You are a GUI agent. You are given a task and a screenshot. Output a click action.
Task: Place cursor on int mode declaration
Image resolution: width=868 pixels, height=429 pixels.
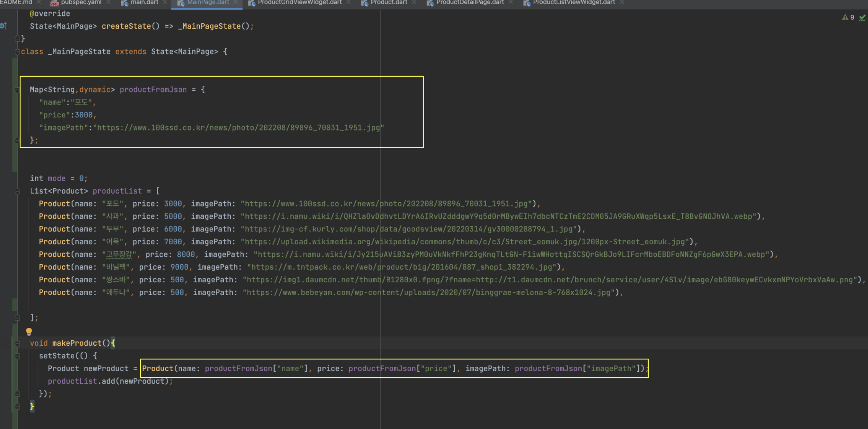[59, 179]
